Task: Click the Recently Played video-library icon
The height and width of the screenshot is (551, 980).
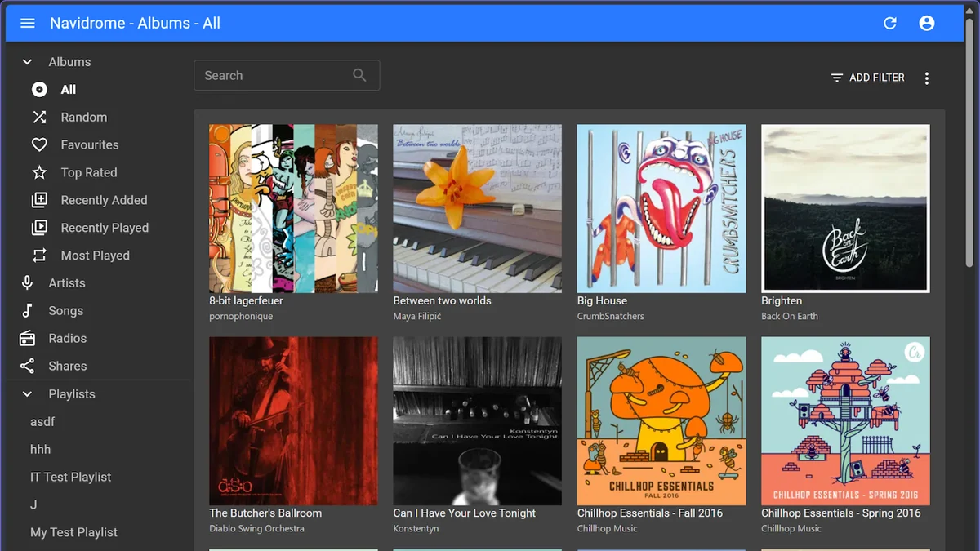Action: 39,228
